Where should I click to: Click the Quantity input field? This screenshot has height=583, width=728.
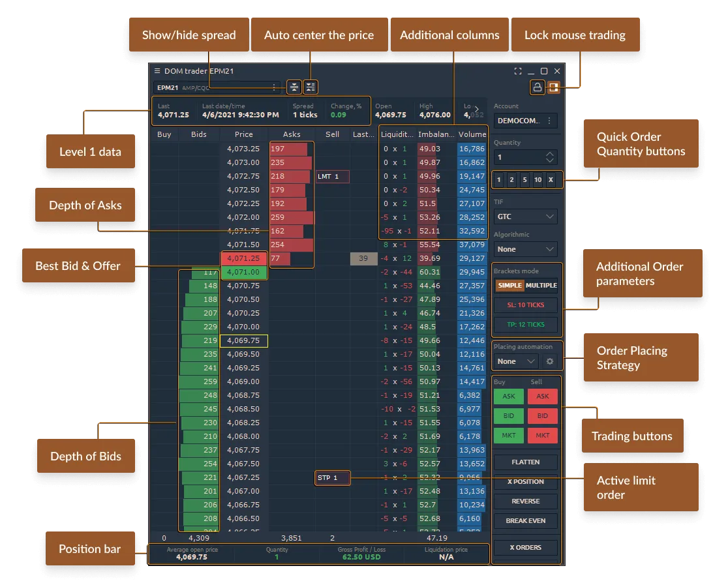(x=519, y=157)
